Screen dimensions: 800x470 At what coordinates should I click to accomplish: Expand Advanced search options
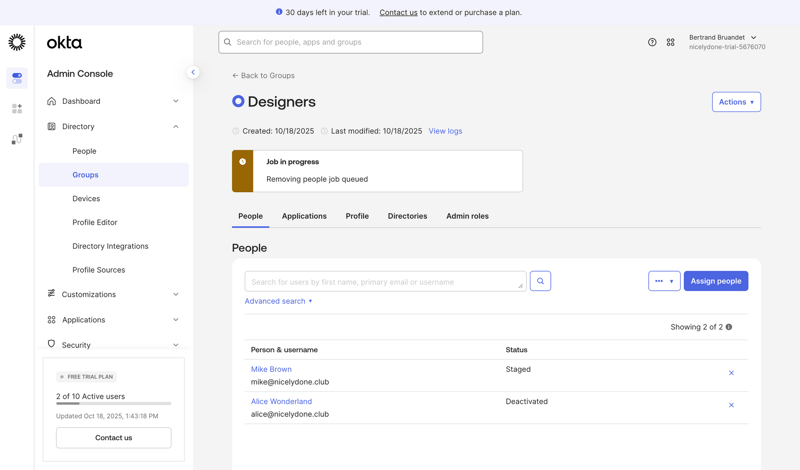[x=278, y=301]
